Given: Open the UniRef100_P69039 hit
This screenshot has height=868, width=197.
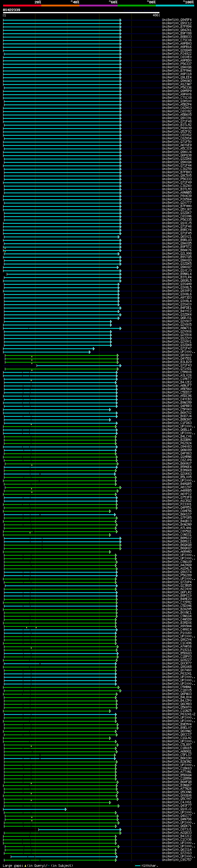Looking at the screenshot, I should click(177, 128).
